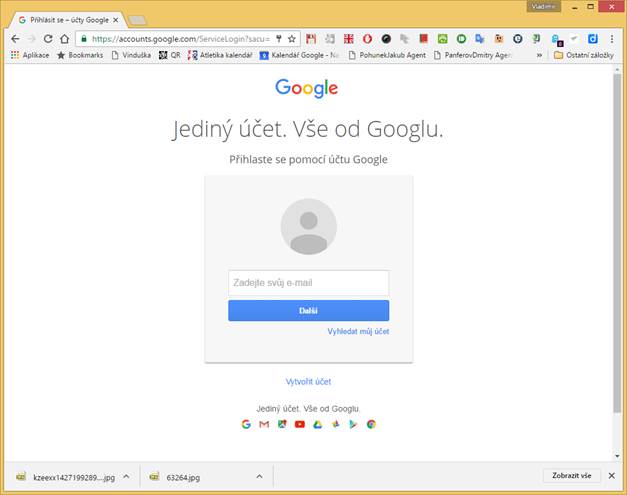Viewport: 627px width, 495px height.
Task: Click the blue extension icon with purple badge
Action: [x=557, y=40]
